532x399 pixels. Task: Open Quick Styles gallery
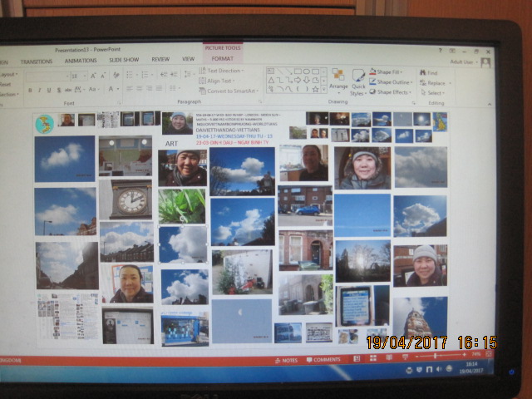(358, 82)
